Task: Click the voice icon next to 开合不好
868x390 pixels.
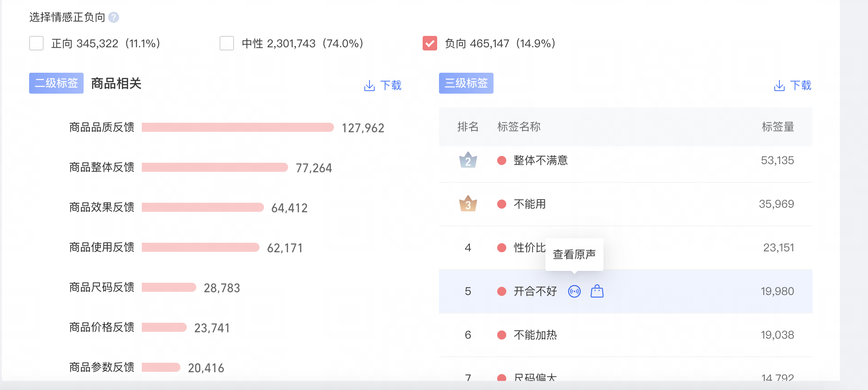Action: [x=574, y=291]
